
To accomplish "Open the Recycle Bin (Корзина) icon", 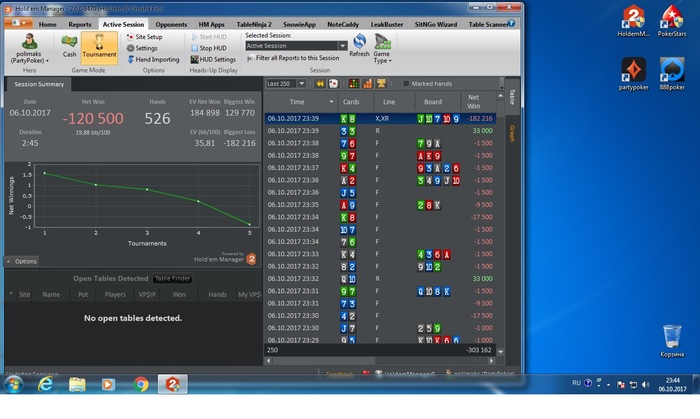I will pyautogui.click(x=672, y=341).
